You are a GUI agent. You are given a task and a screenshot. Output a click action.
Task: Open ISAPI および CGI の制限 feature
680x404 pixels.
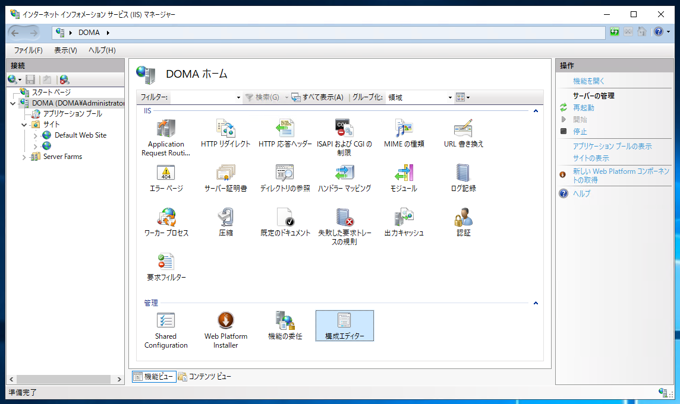[x=344, y=137]
